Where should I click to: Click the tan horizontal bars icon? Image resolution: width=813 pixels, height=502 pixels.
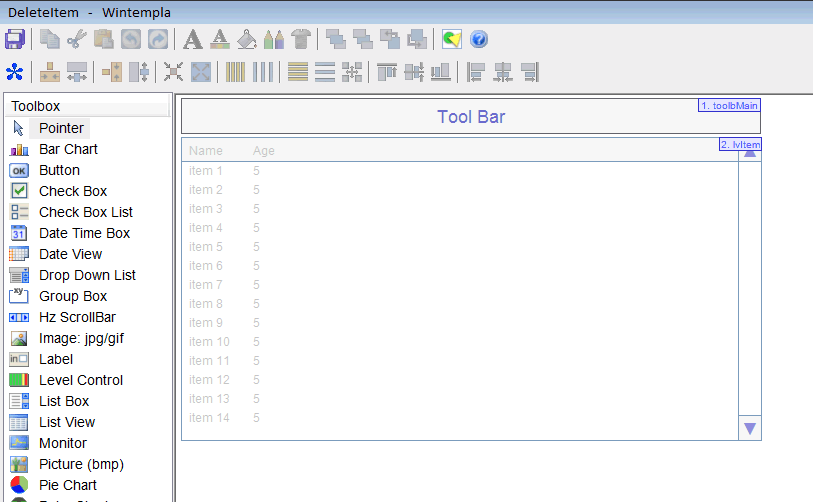click(298, 72)
